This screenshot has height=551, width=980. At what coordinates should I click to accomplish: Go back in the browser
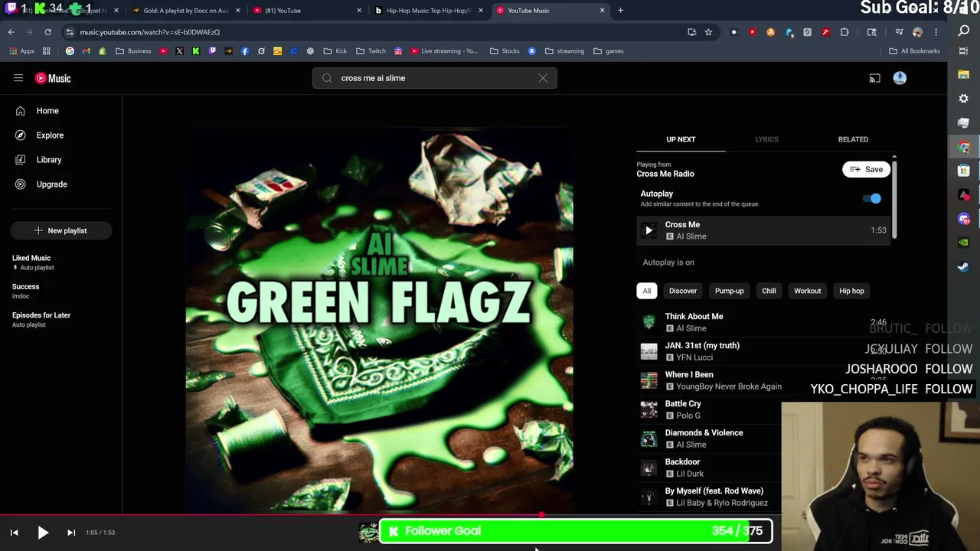[x=11, y=32]
